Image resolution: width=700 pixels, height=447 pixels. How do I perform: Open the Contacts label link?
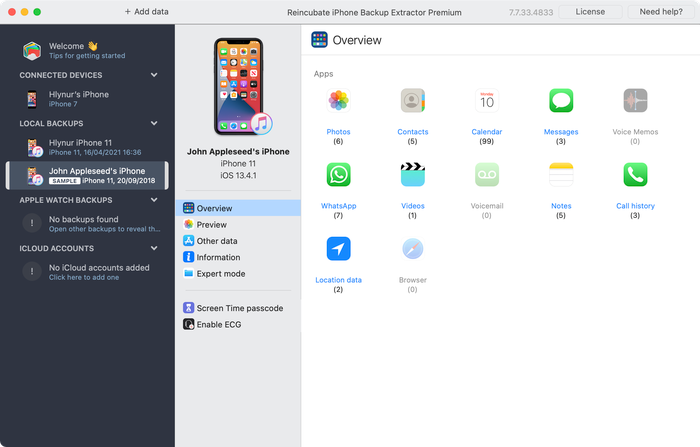(412, 132)
